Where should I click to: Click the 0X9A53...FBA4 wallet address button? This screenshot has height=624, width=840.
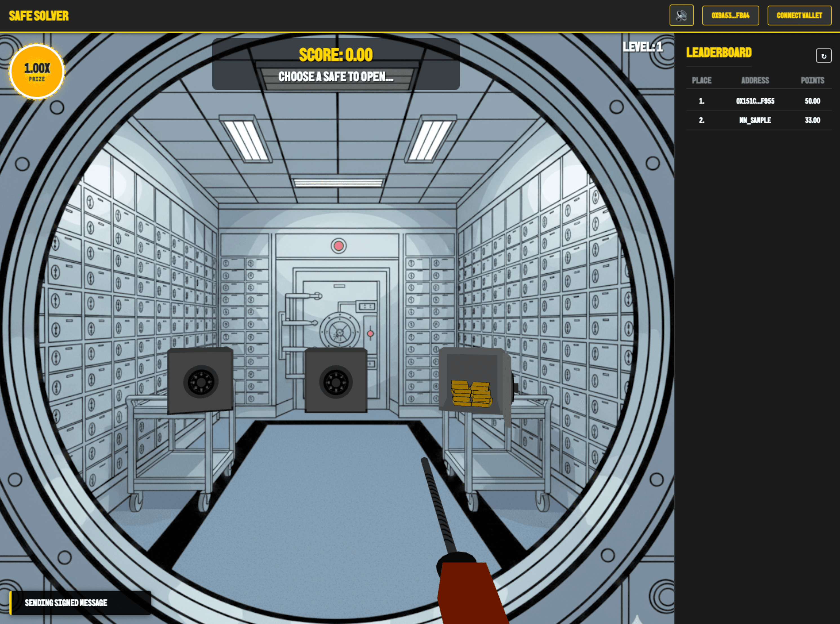click(730, 16)
